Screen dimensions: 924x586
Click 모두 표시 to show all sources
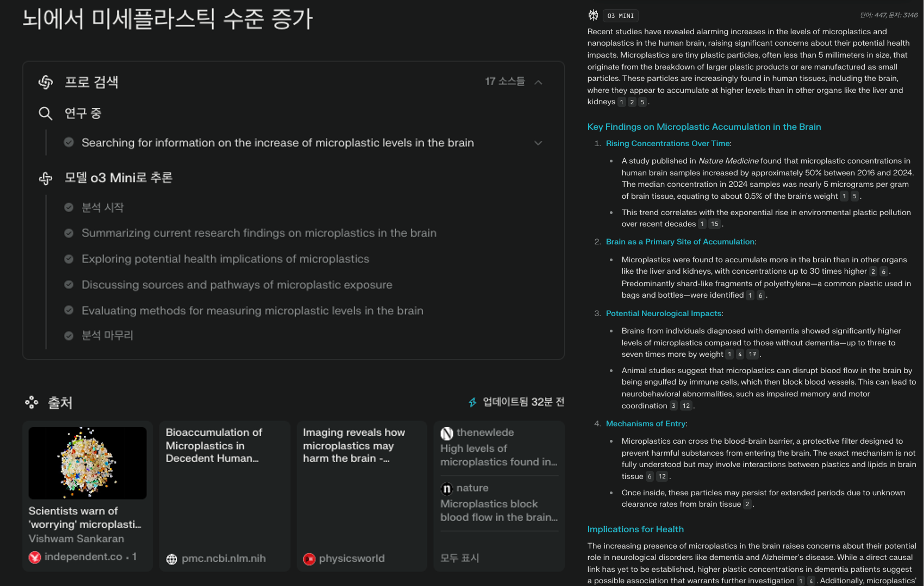point(459,558)
